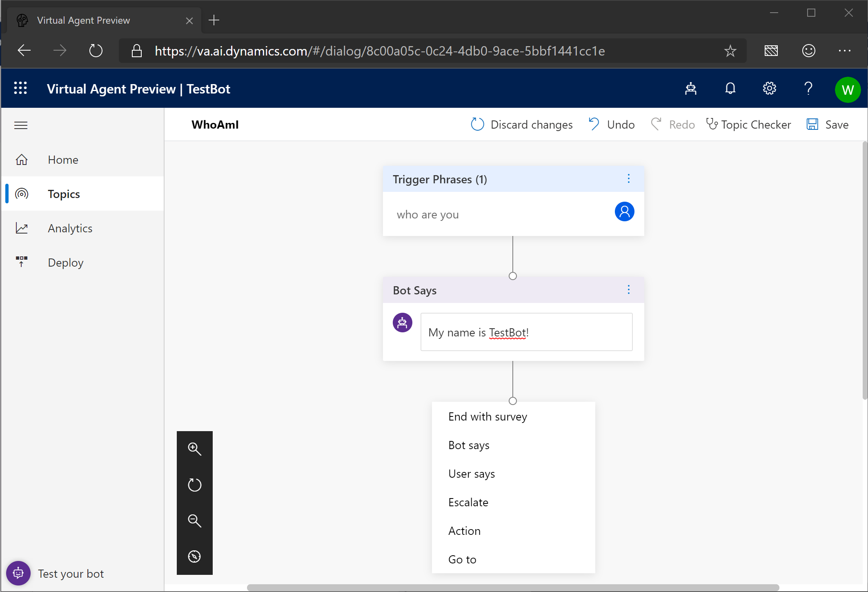Click the horizontal canvas scrollbar

[x=513, y=588]
